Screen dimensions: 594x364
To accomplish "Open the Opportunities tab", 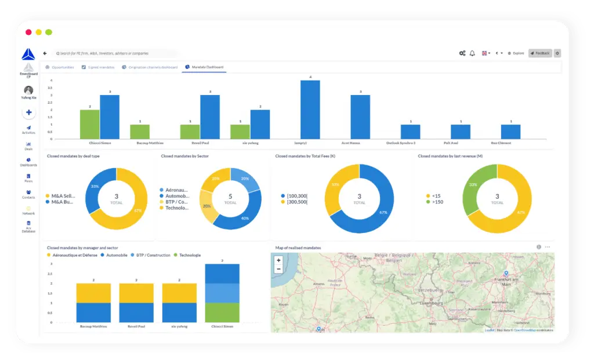I will click(x=64, y=67).
